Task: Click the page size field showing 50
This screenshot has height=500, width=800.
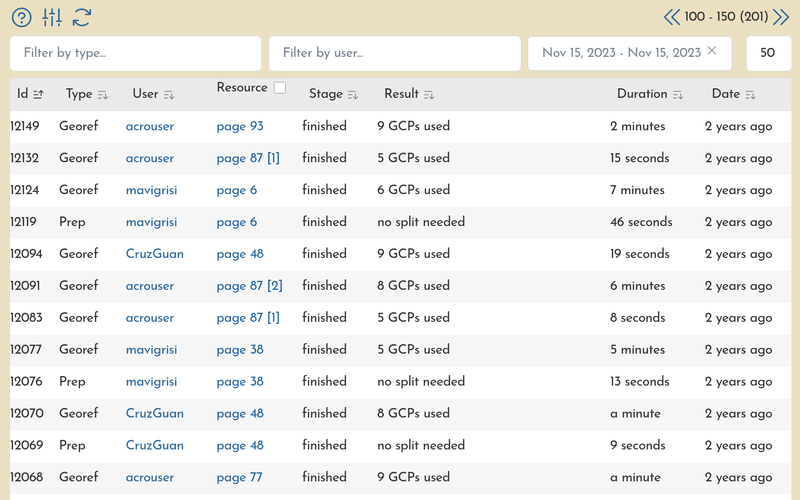Action: pyautogui.click(x=768, y=53)
